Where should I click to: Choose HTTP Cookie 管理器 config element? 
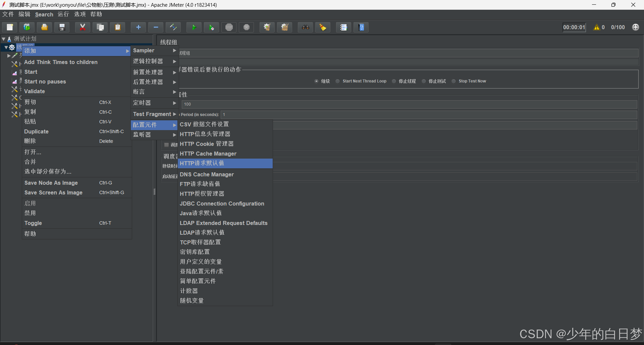point(225,144)
